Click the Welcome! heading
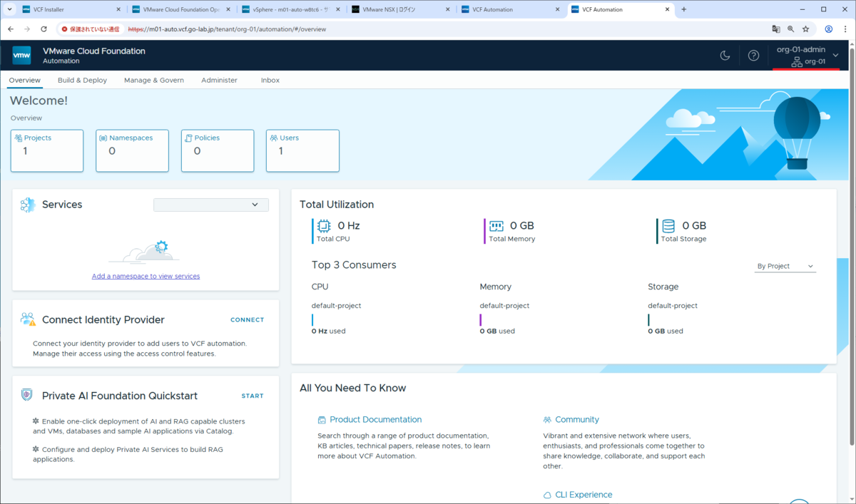The image size is (856, 504). point(39,101)
